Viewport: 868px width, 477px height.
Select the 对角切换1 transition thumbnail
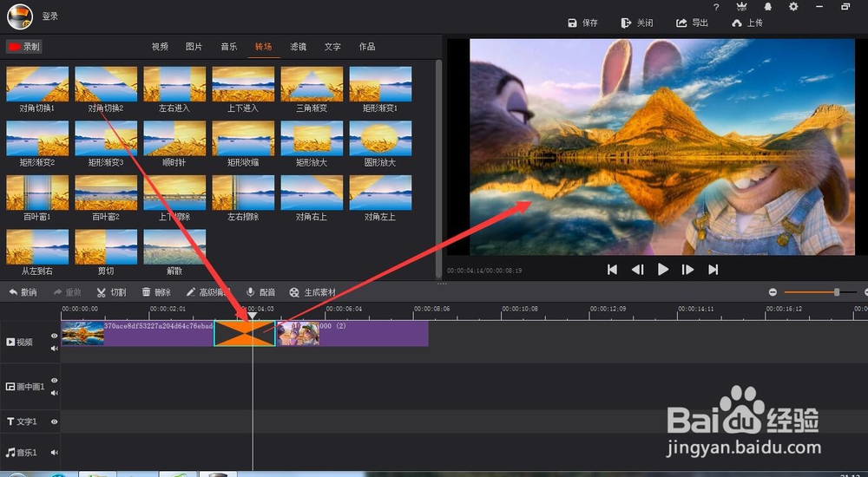(x=37, y=84)
